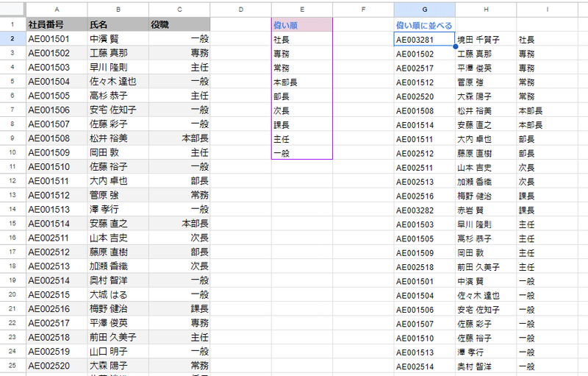Viewport: 588px width, 376px height.
Task: Select column C header
Action: (179, 10)
